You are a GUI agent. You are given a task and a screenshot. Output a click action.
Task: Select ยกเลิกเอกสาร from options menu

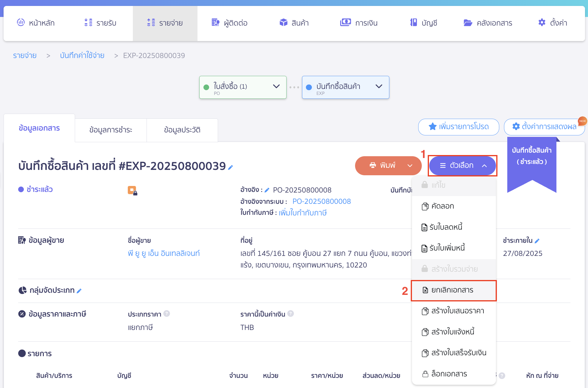452,290
